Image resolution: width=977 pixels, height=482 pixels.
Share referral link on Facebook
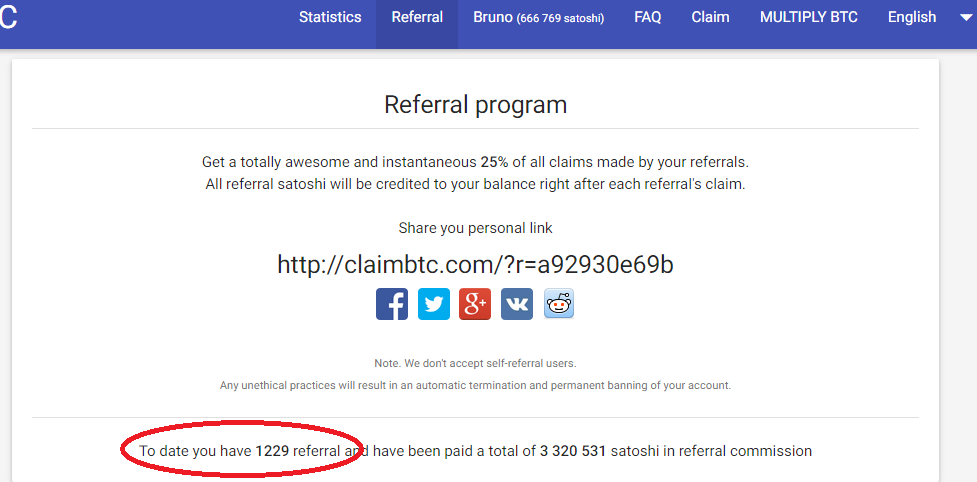392,304
